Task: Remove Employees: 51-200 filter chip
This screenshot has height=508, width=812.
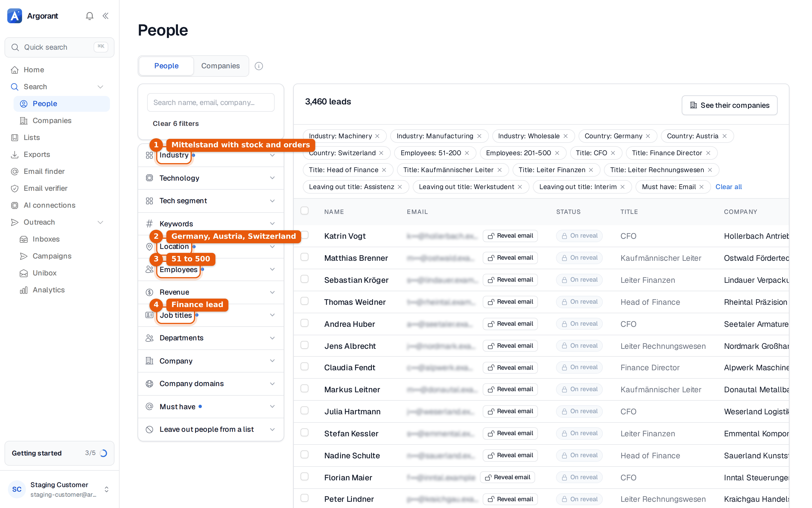Action: (467, 153)
